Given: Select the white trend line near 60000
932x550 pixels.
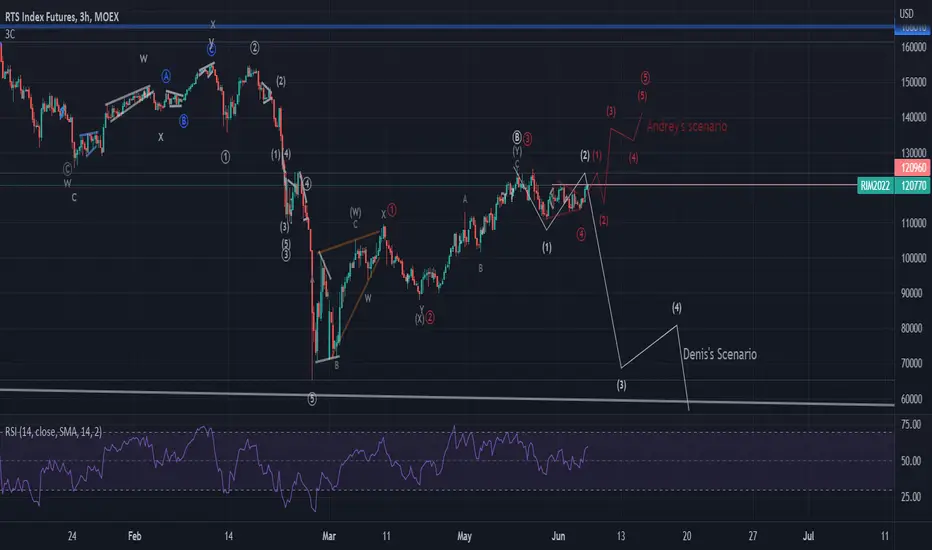Looking at the screenshot, I should tap(447, 397).
